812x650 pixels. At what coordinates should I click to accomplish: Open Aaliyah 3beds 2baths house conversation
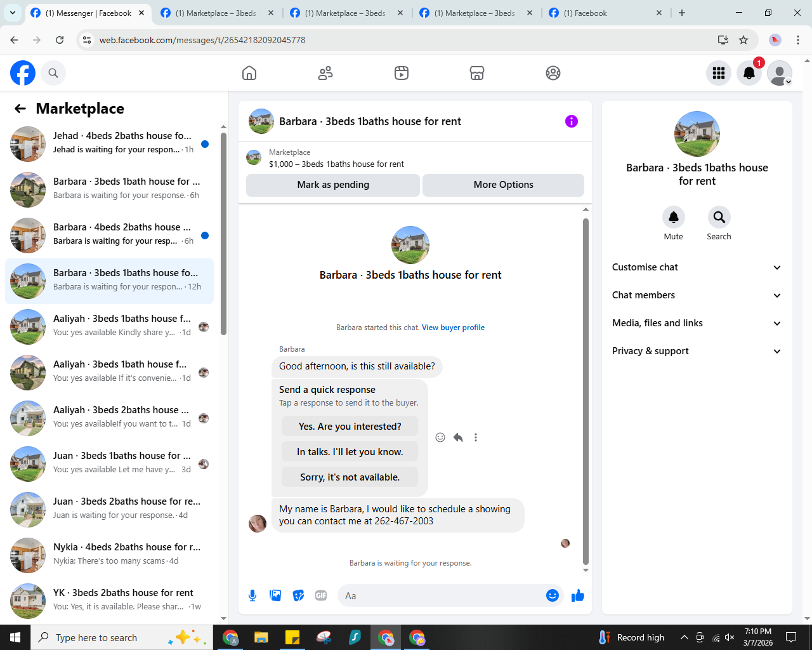(x=109, y=418)
